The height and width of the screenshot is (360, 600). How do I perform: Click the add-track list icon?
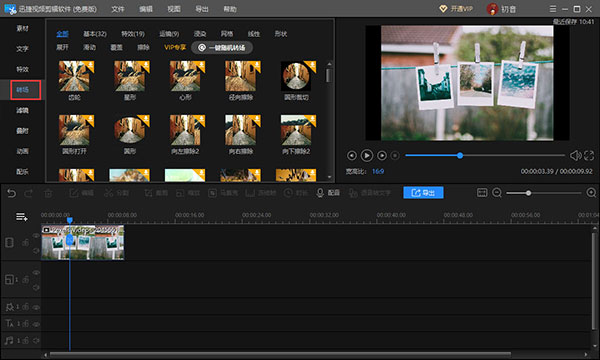21,217
